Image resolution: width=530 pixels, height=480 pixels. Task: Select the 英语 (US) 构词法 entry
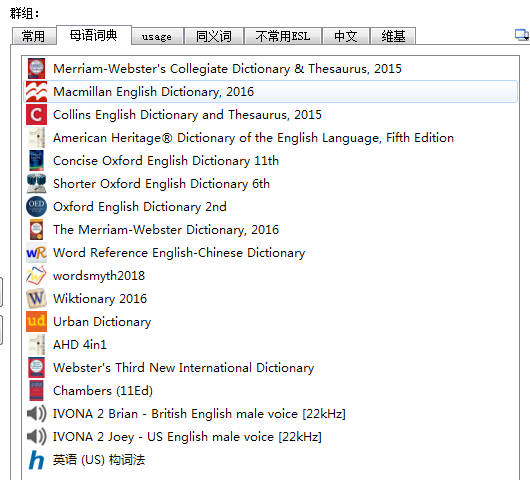pyautogui.click(x=271, y=459)
